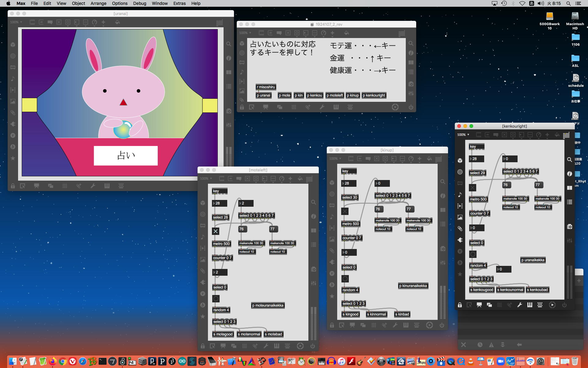The height and width of the screenshot is (368, 588).
Task: Open the Images browser in kenkouright sidebar
Action: pos(460,217)
